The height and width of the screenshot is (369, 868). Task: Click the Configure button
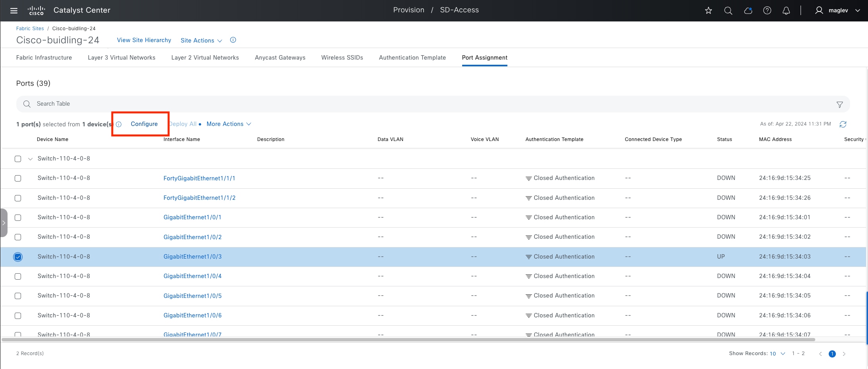[x=144, y=124]
